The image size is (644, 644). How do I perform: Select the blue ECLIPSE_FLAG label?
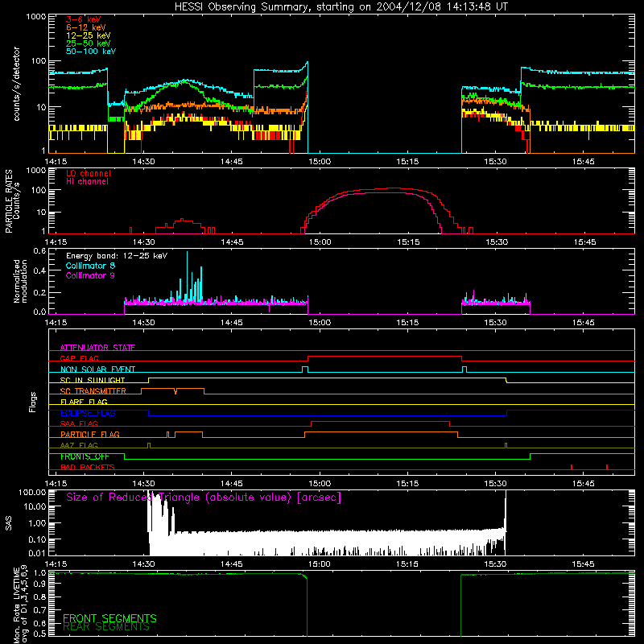(88, 413)
